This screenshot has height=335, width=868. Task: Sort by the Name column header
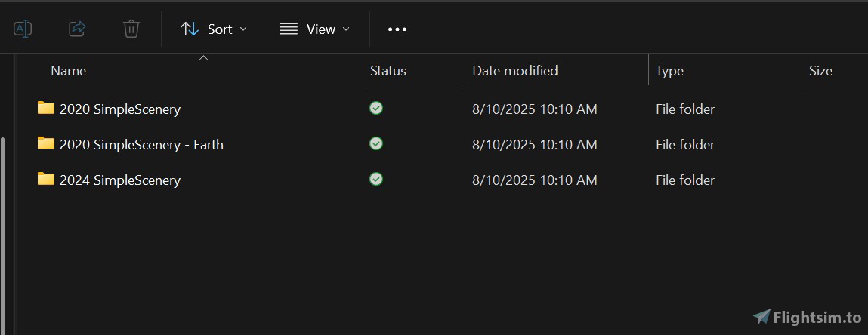tap(69, 71)
